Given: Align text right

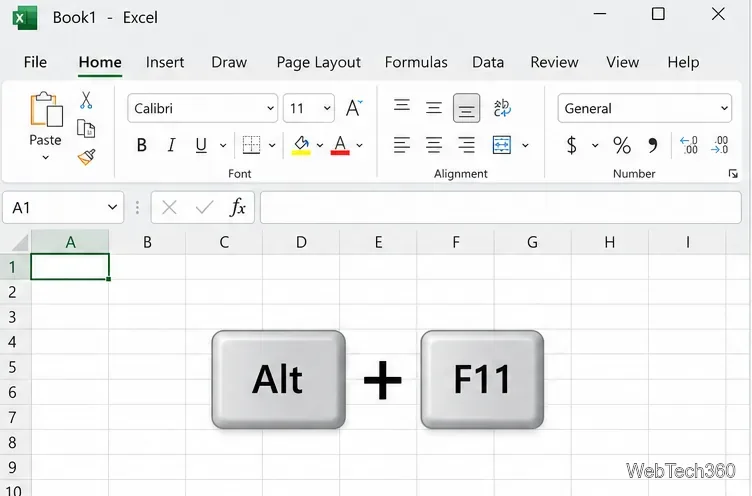Looking at the screenshot, I should point(466,145).
